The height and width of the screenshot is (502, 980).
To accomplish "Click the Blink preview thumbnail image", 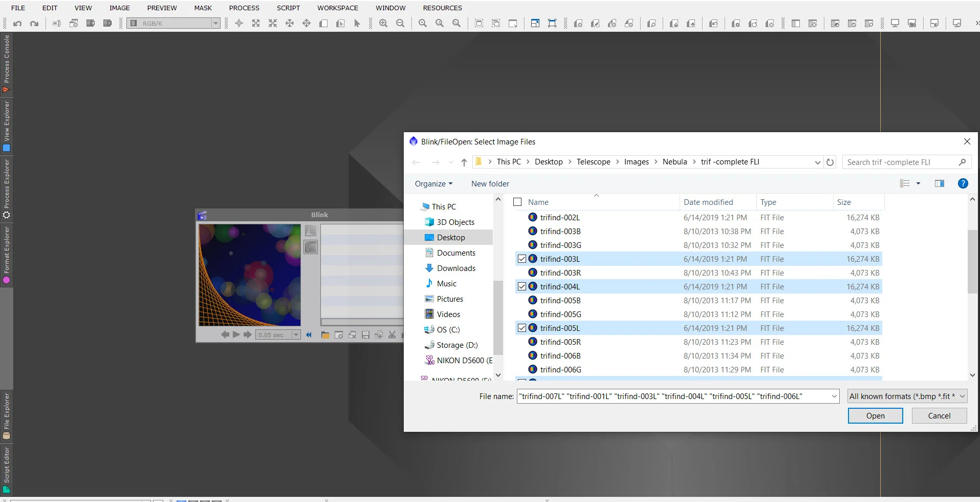I will [250, 275].
